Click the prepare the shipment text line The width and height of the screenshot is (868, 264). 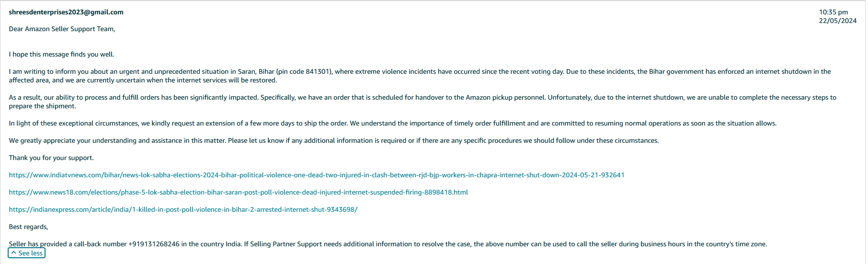coord(43,106)
